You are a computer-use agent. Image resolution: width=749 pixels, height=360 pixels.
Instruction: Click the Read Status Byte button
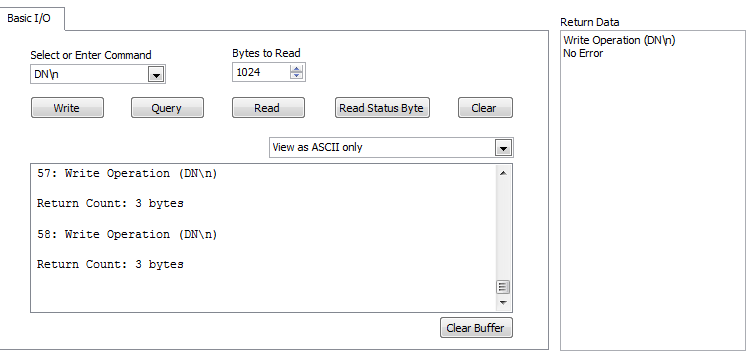[382, 108]
